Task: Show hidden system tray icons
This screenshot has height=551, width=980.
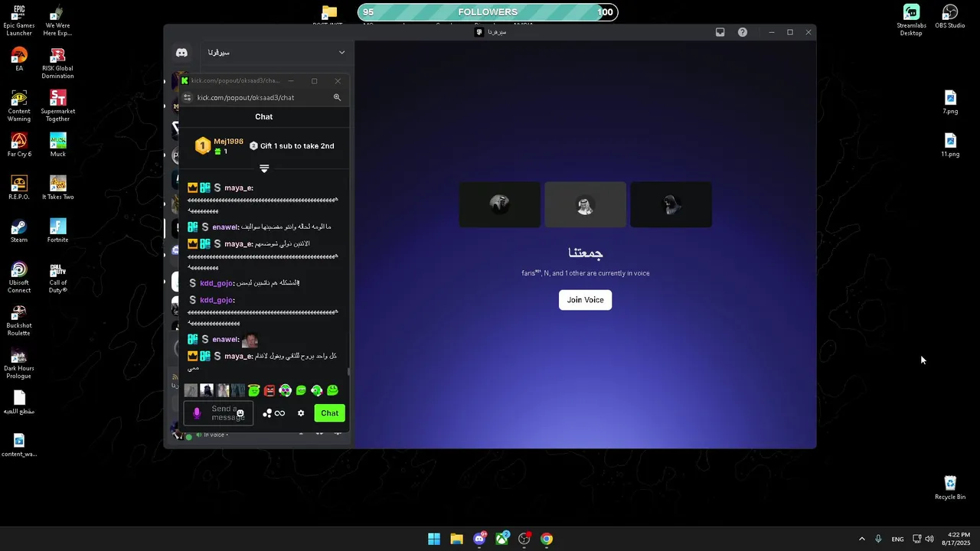Action: 861,539
